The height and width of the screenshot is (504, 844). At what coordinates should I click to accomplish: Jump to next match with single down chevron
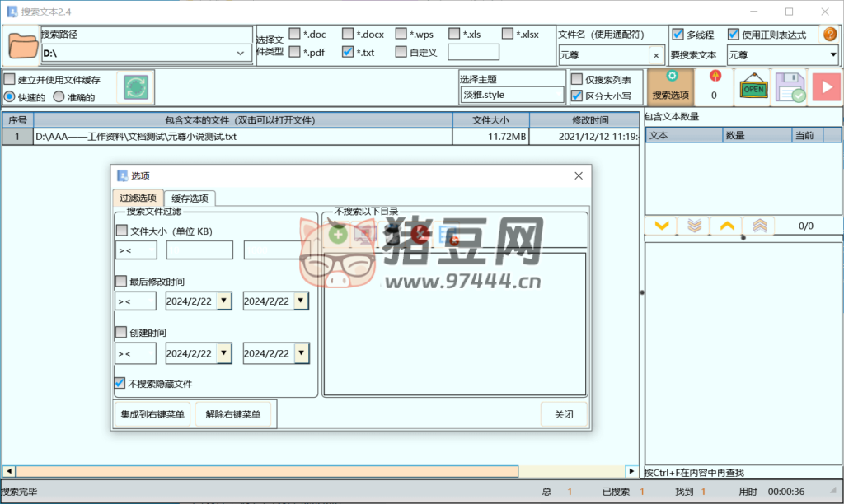tap(661, 226)
